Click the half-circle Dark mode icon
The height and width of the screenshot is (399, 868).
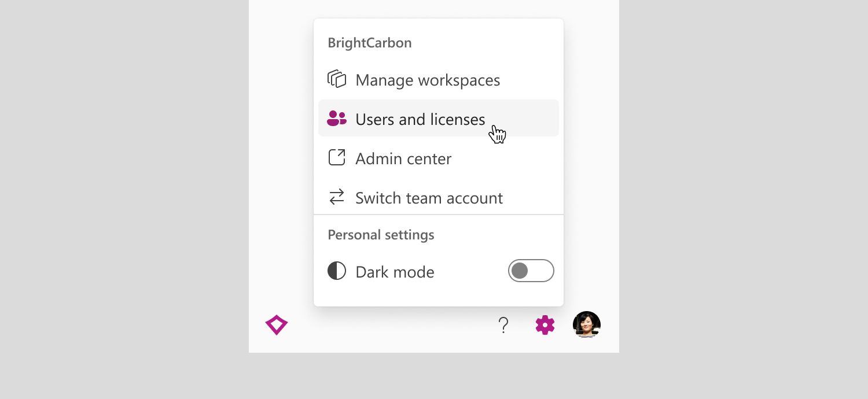click(337, 271)
